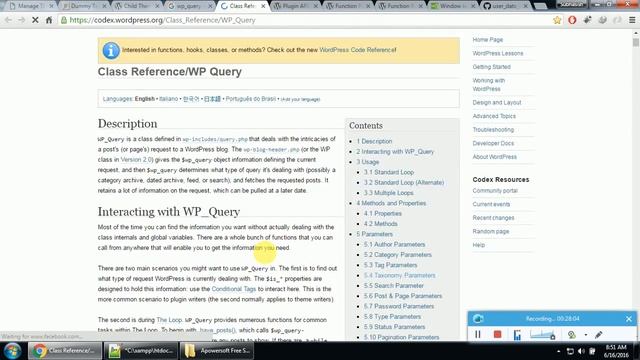Close the recording widget
The width and height of the screenshot is (640, 360).
tap(629, 319)
